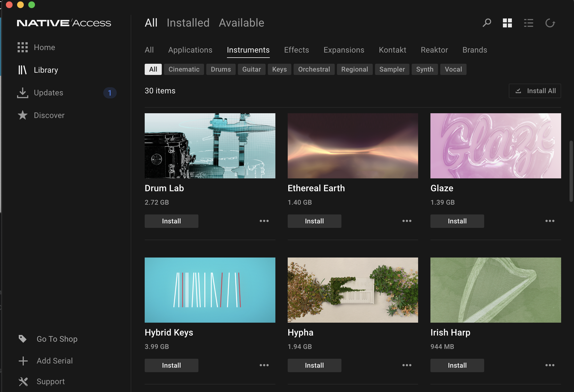Toggle the Orchestral filter chip
Image resolution: width=574 pixels, height=392 pixels.
pos(314,69)
